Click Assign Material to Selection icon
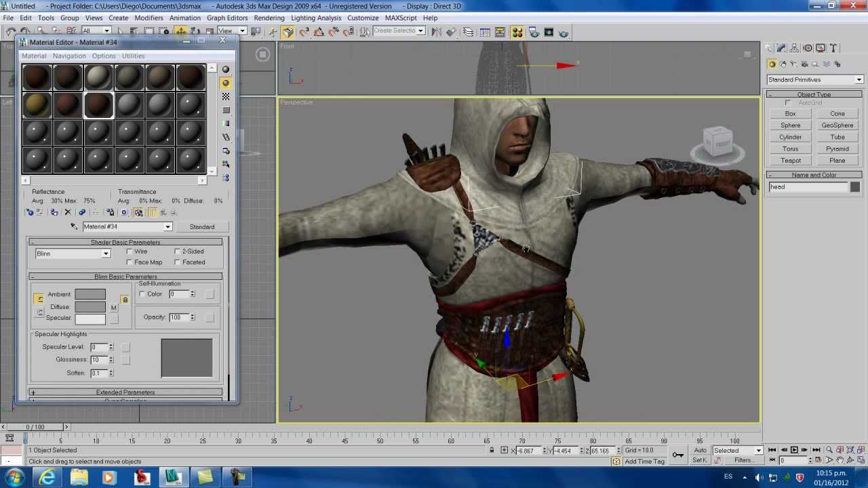Image resolution: width=868 pixels, height=488 pixels. point(54,212)
